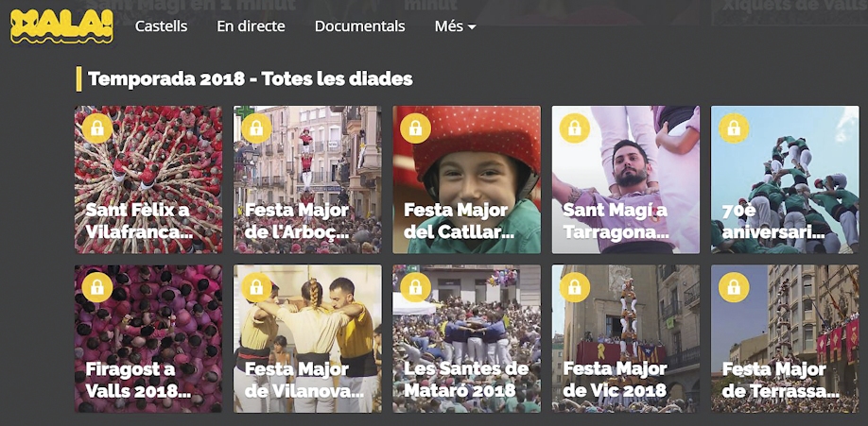Click lock icon on Festa Major de l'Arboç card
The width and height of the screenshot is (868, 426).
256,128
